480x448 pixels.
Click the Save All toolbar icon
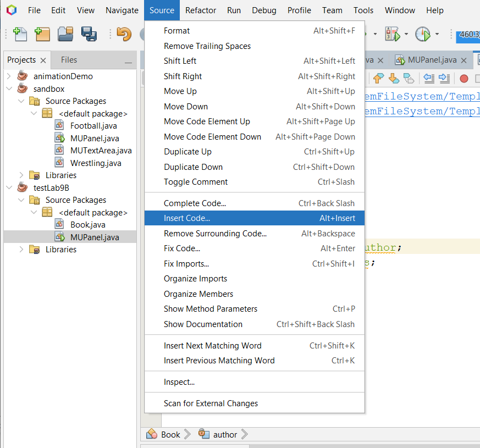tap(89, 34)
